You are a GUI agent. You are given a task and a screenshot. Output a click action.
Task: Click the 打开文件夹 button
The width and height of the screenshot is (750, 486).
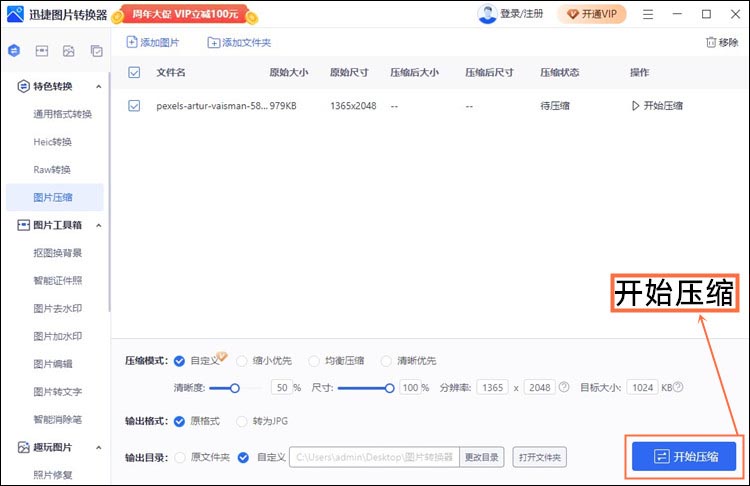540,457
